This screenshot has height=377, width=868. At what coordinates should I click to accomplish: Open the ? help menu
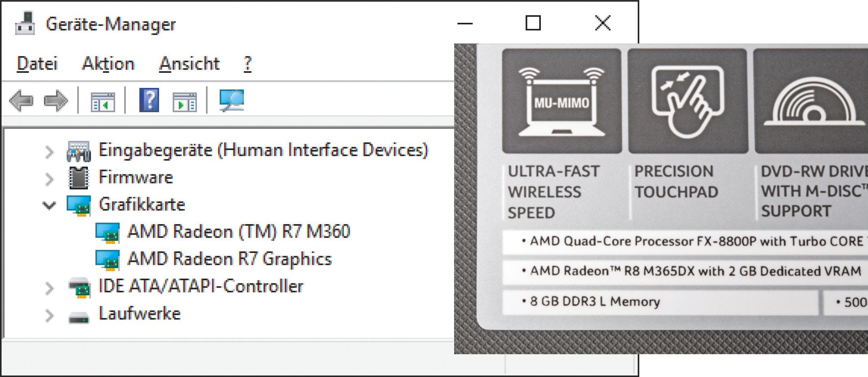tap(247, 64)
